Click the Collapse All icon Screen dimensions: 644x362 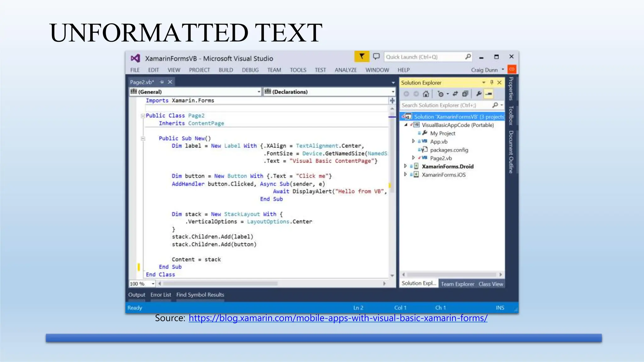(x=465, y=94)
